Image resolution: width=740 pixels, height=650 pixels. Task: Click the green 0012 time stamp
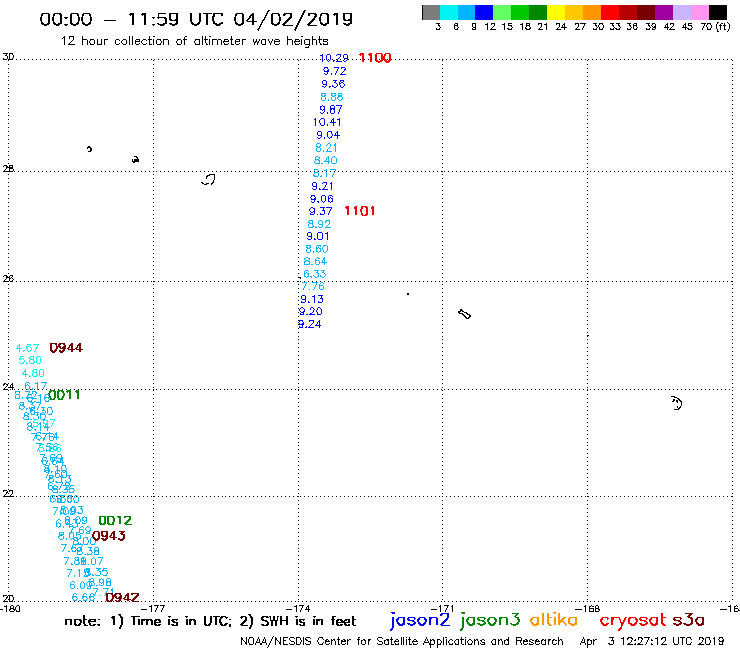point(115,520)
